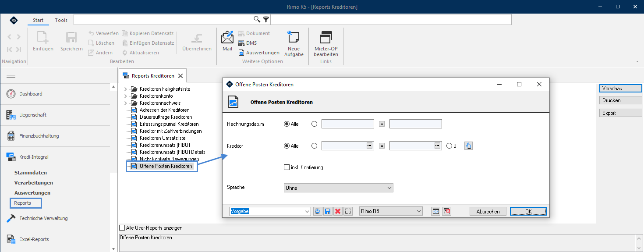Viewport: 644px width, 252px height.
Task: Expand Kreditorenkonto folder
Action: [x=126, y=96]
